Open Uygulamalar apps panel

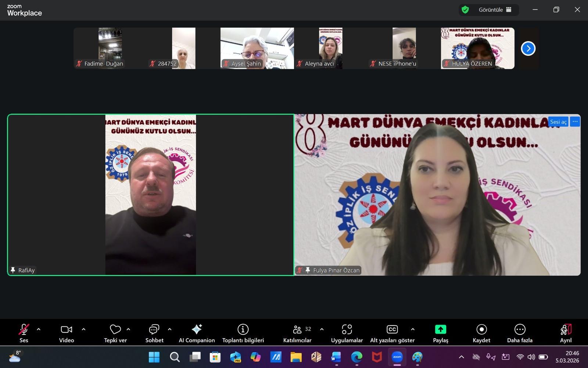[347, 333]
